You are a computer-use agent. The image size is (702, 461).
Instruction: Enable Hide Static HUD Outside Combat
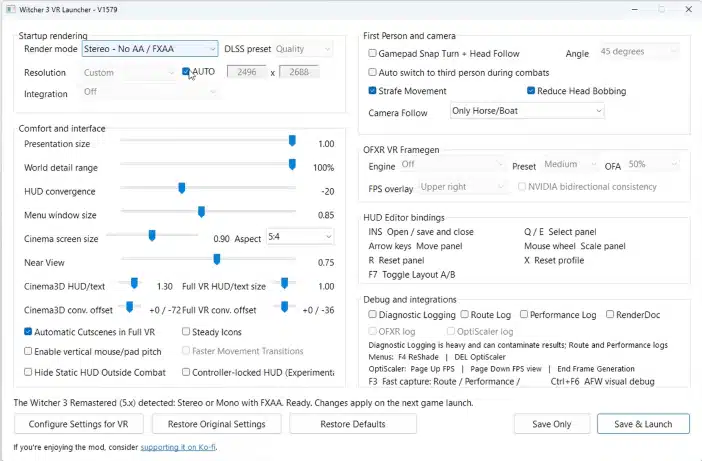click(28, 372)
